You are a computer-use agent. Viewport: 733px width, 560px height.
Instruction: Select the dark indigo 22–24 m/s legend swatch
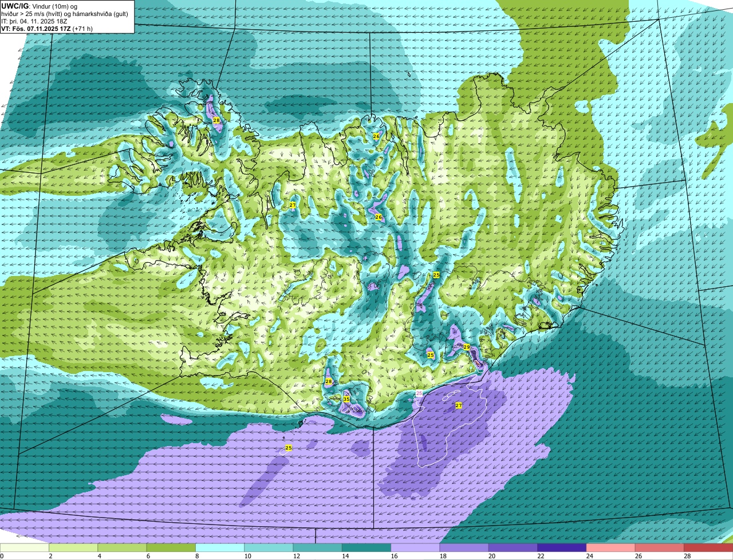coord(562,548)
